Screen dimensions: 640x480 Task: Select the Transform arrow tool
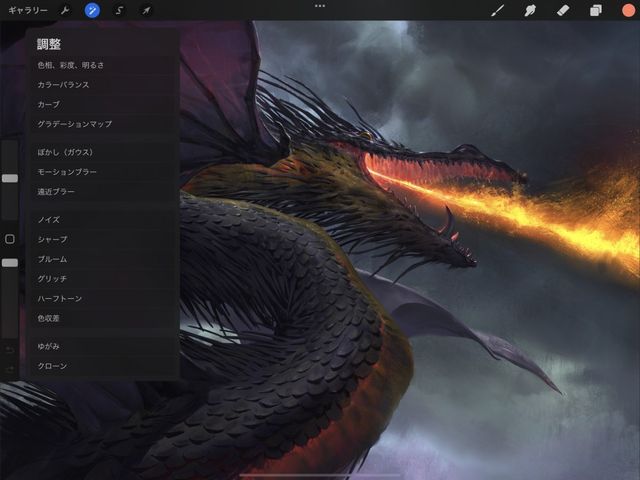coord(146,10)
